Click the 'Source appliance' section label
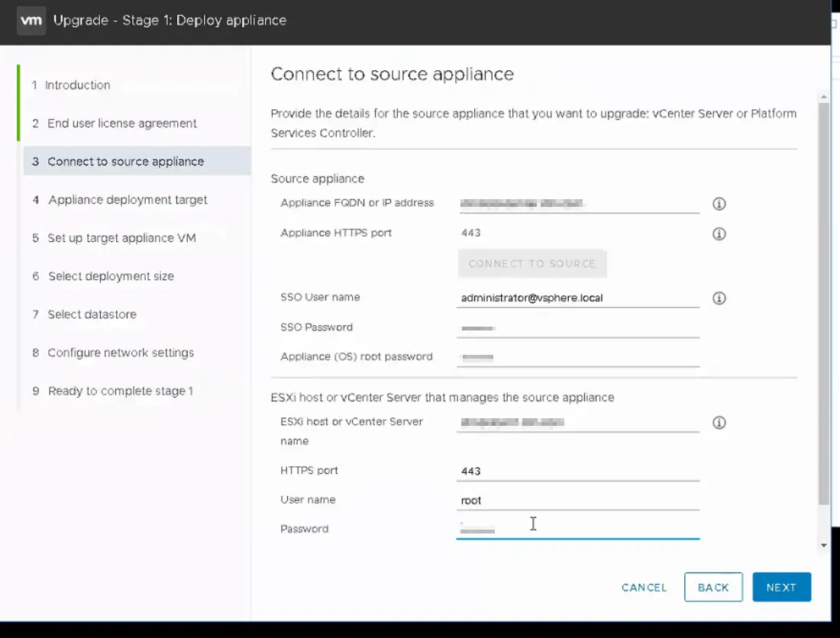Screen dimensions: 840x638 click(x=318, y=179)
